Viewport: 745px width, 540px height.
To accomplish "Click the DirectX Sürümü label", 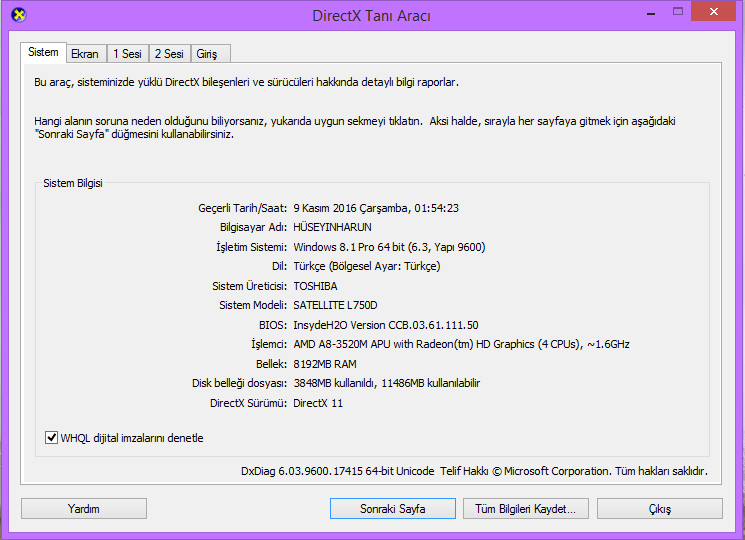I will tap(248, 403).
